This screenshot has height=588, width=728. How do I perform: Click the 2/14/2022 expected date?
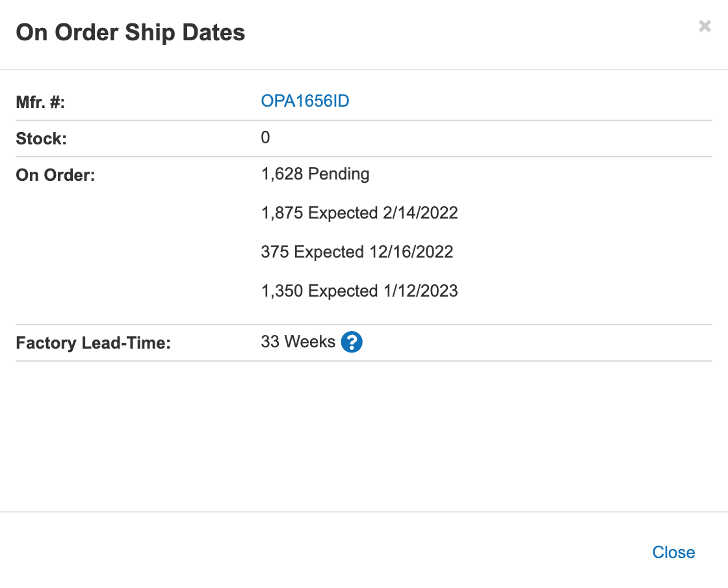[420, 213]
